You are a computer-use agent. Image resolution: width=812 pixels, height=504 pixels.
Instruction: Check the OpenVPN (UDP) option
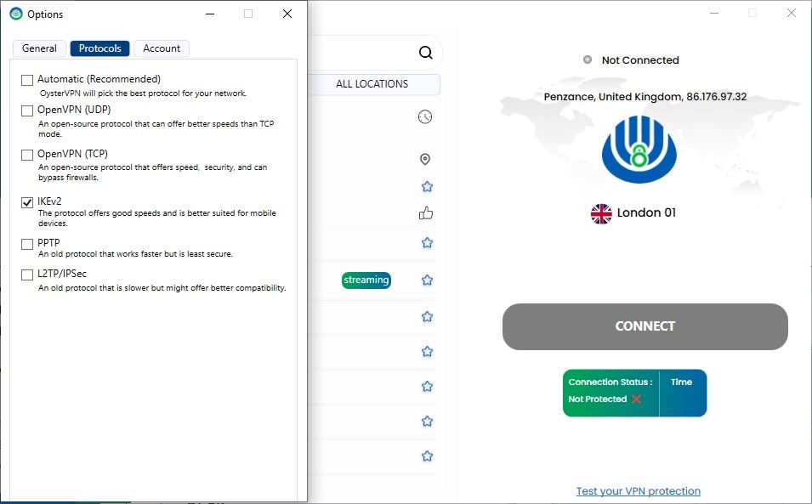coord(27,110)
